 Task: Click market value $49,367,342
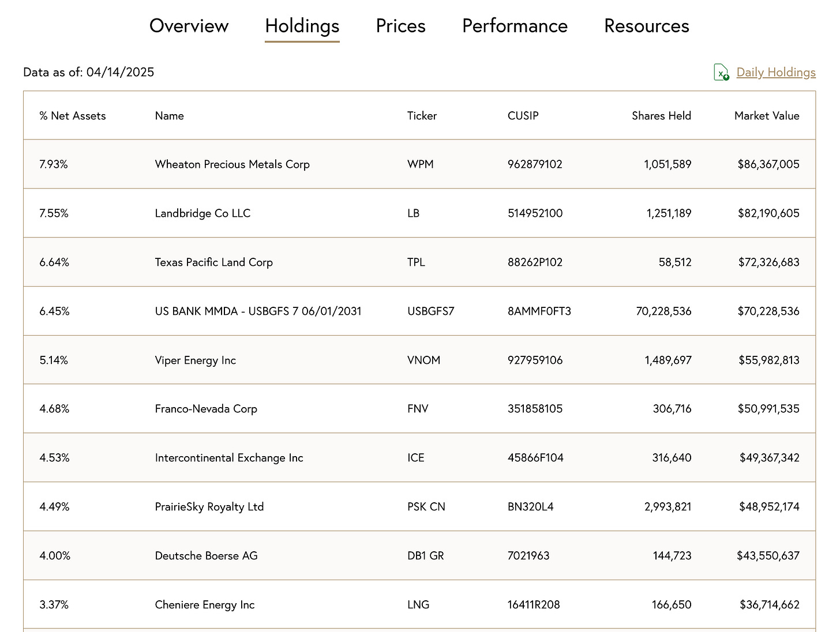770,458
